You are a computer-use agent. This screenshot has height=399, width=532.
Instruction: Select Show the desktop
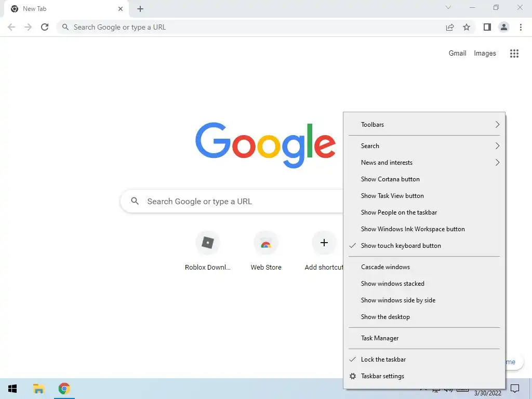424,317
